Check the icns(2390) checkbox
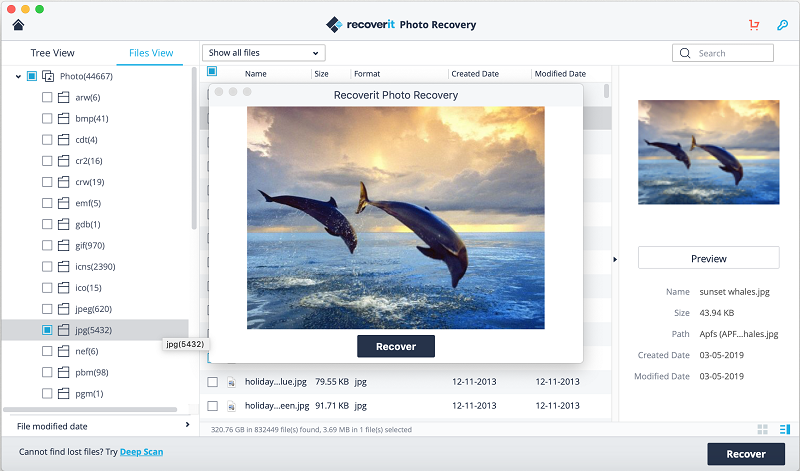 (47, 266)
